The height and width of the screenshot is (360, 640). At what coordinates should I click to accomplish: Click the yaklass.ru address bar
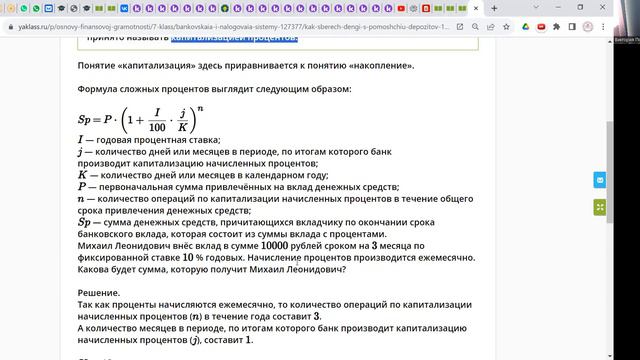pos(233,27)
